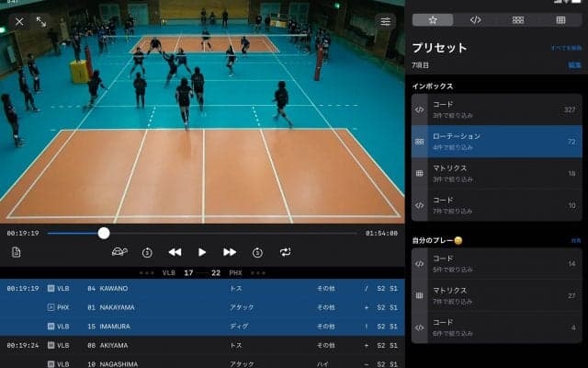Select the 10 NAGASHIMA アタック event row
Image resolution: width=588 pixels, height=368 pixels.
point(202,362)
